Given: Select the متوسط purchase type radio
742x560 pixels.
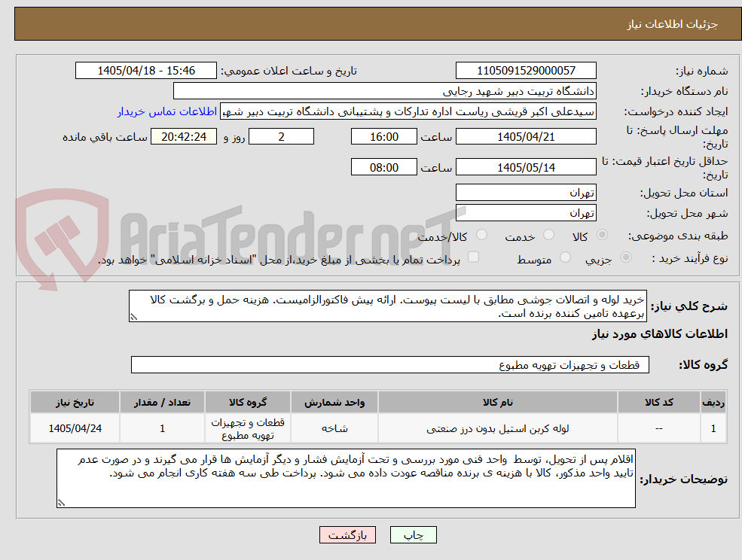Looking at the screenshot, I should tap(565, 257).
